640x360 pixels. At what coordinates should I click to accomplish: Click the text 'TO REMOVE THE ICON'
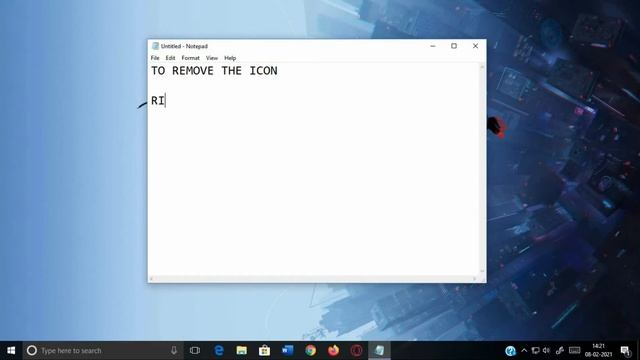214,71
